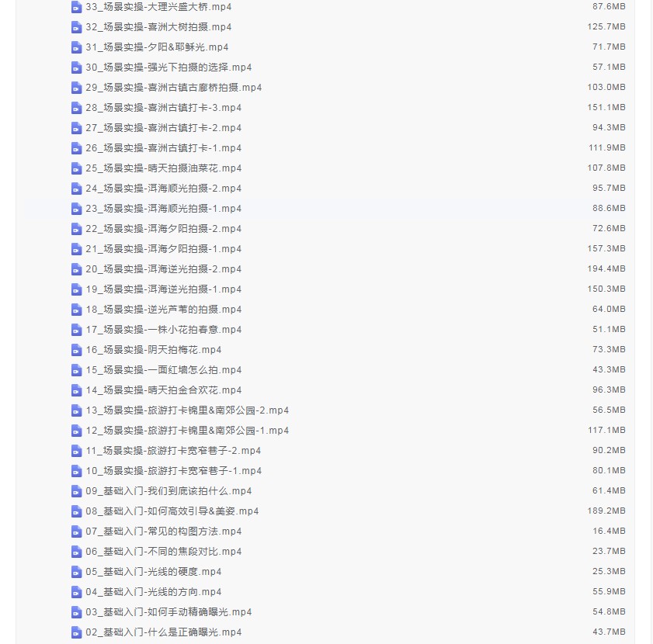Click video icon for 21_场景实操-洱海夕阳拍摄-1.mp4

point(76,249)
